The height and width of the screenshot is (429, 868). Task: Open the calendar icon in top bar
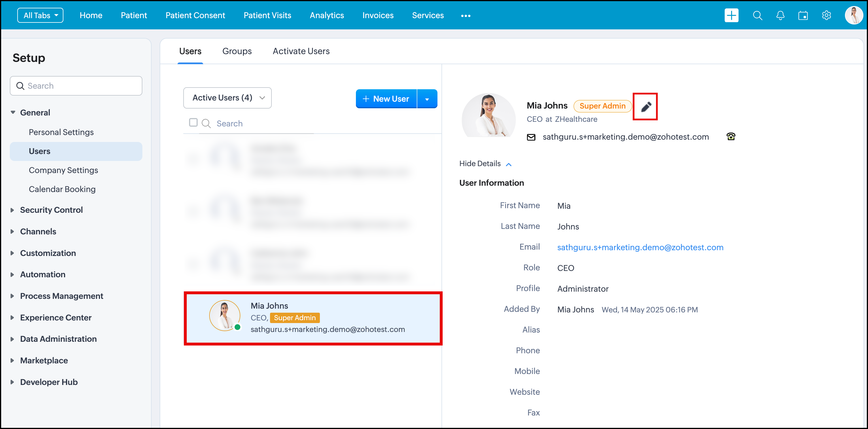(803, 16)
